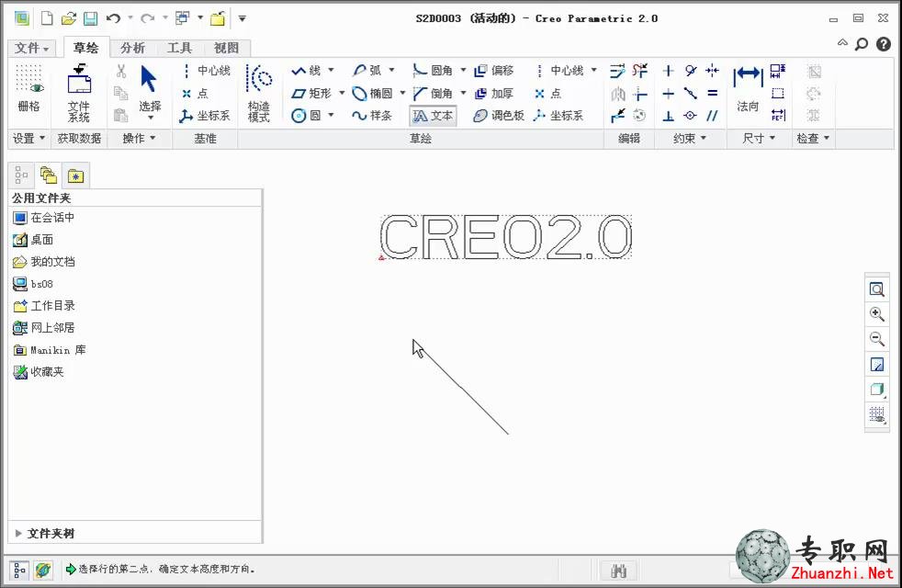Create a new file from the quick access toolbar
Screen dimensions: 902x588
pyautogui.click(x=47, y=18)
